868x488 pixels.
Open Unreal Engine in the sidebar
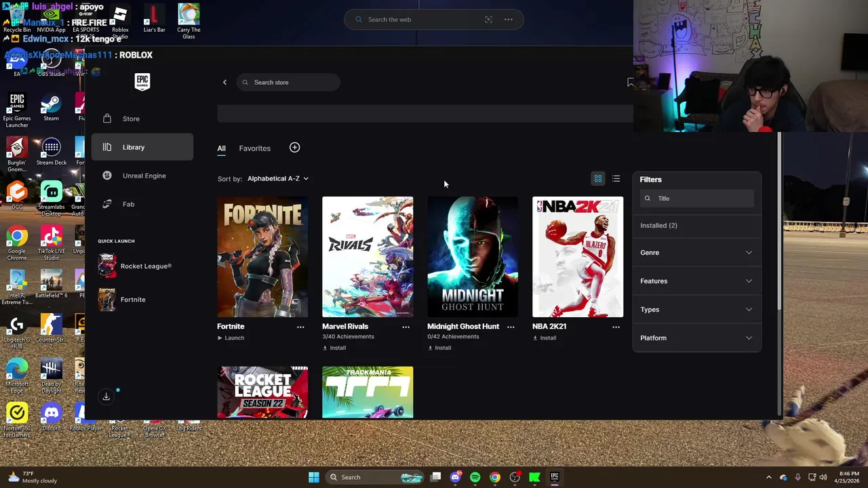(142, 176)
